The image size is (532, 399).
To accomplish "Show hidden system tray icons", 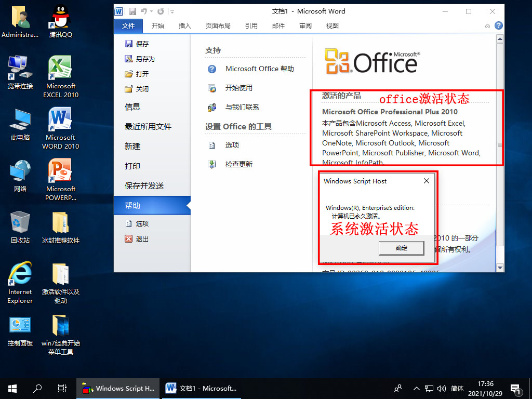I will 417,389.
